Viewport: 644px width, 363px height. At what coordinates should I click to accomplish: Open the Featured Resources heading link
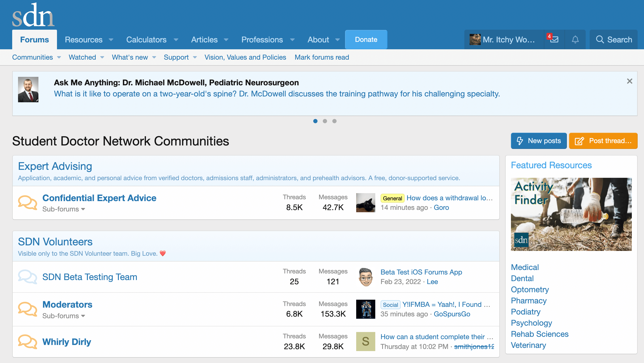click(x=551, y=165)
